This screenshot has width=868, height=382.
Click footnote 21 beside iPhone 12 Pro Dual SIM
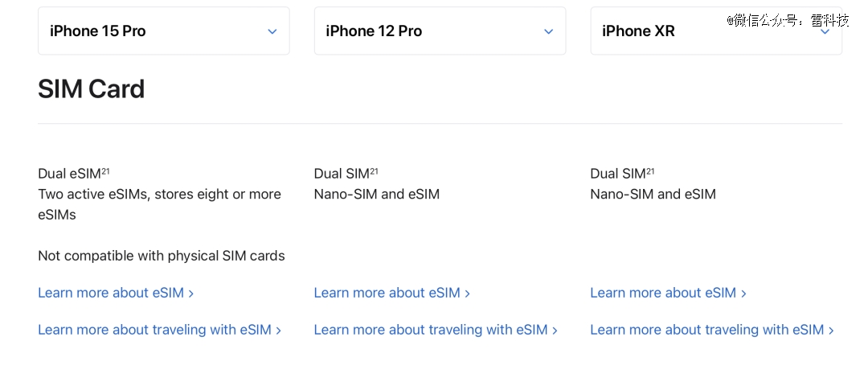[374, 171]
